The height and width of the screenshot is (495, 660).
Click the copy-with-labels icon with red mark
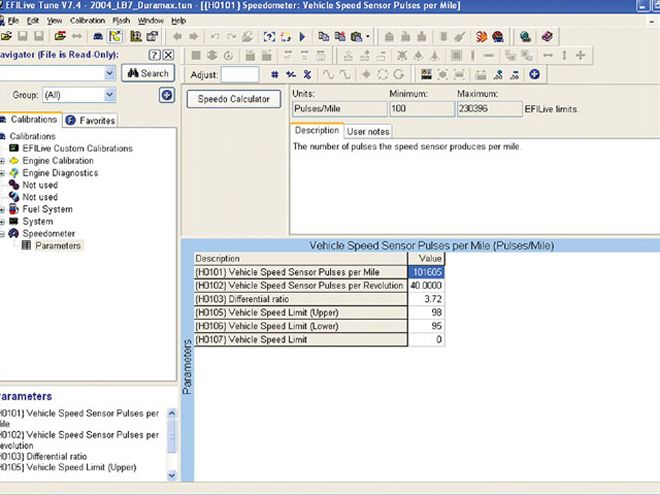coord(340,37)
